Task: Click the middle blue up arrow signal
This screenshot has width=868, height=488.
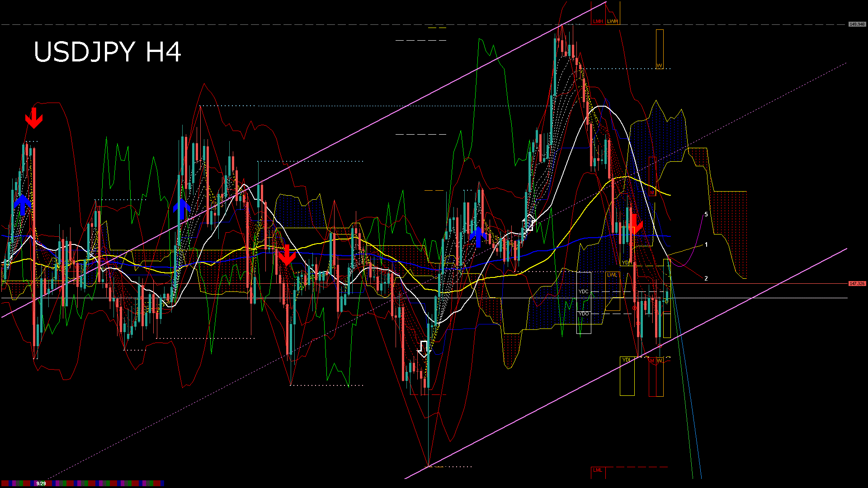Action: (181, 209)
